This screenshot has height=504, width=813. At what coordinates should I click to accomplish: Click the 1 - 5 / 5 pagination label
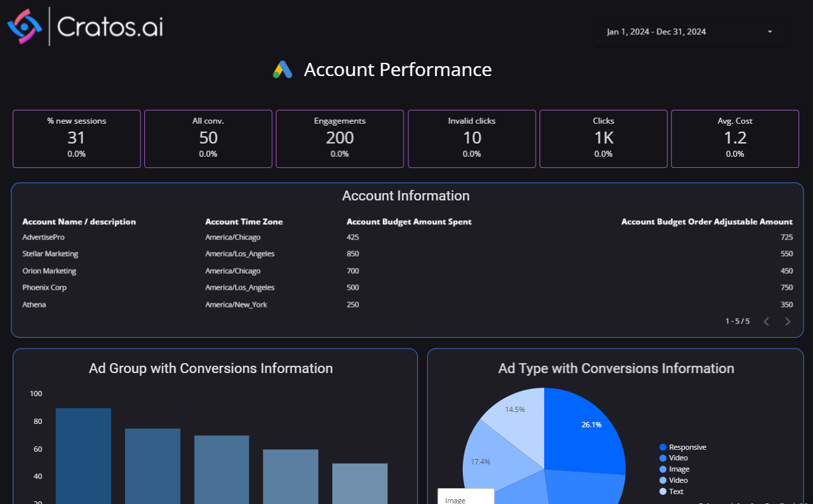[738, 321]
